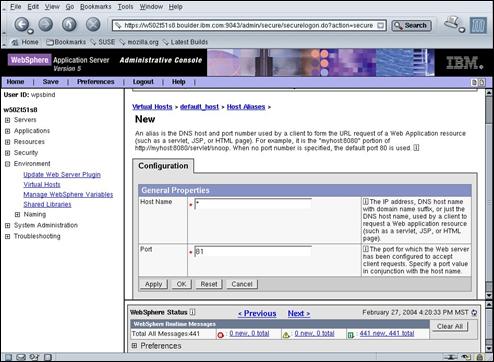The width and height of the screenshot is (494, 362).
Task: Click the red error messages icon
Action: point(220,335)
